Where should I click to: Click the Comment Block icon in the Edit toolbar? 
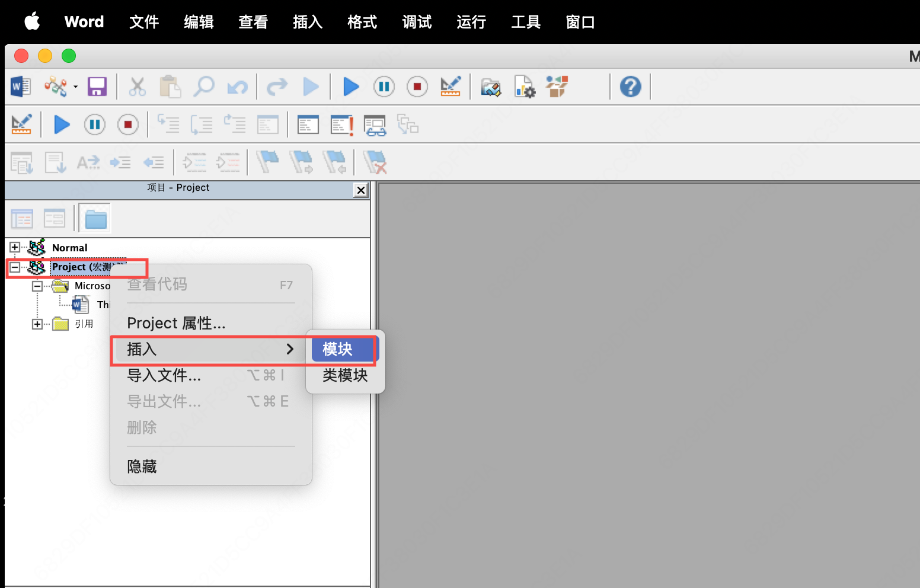click(194, 162)
